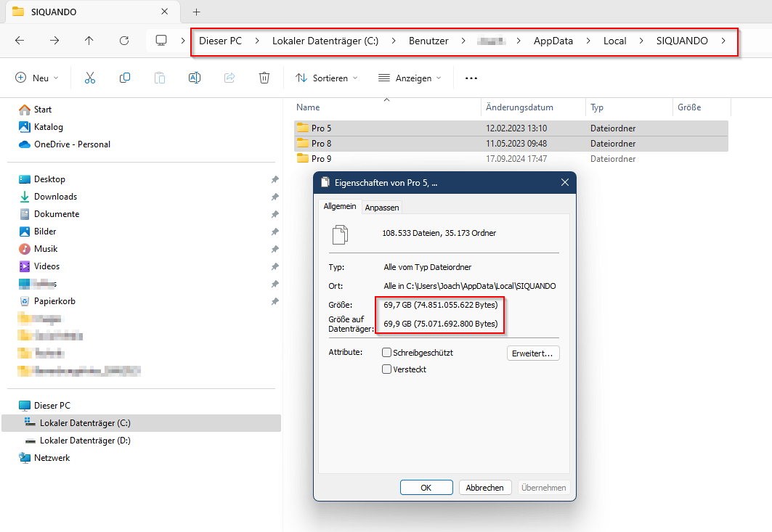Go forward with the forward arrow
Image resolution: width=772 pixels, height=532 pixels.
tap(54, 41)
